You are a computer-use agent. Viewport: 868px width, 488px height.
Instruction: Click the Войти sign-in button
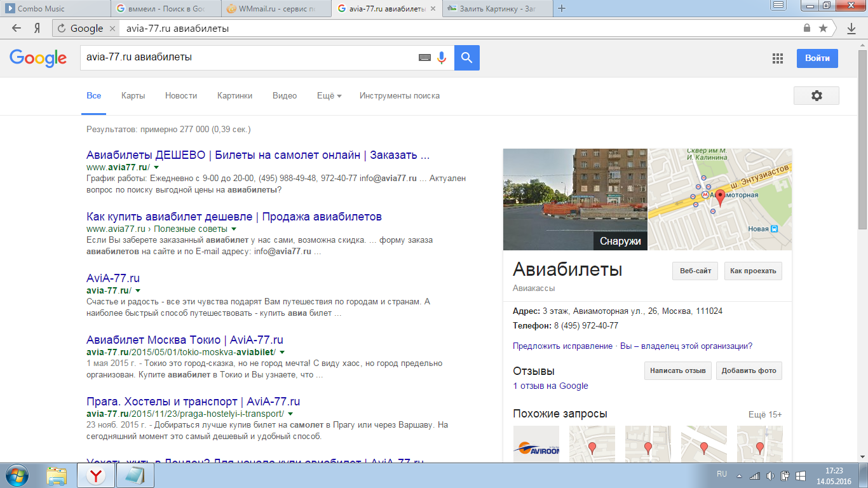pos(817,58)
